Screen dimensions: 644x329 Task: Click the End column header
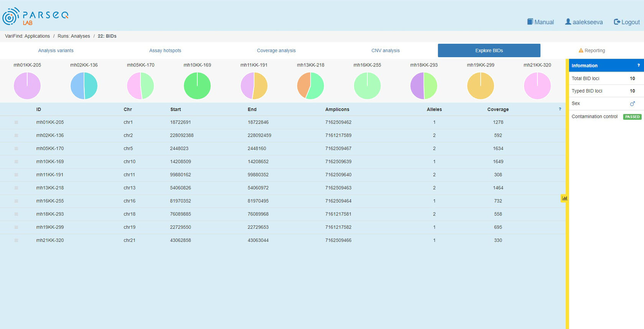point(252,109)
